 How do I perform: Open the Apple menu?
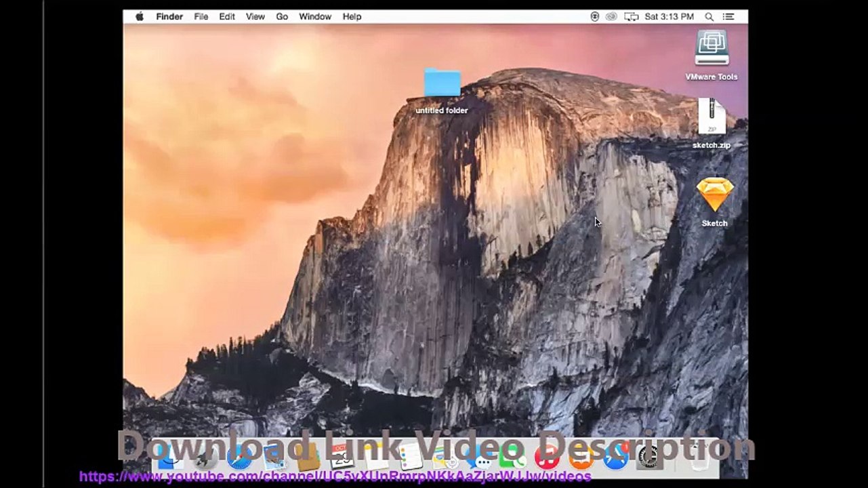click(140, 16)
